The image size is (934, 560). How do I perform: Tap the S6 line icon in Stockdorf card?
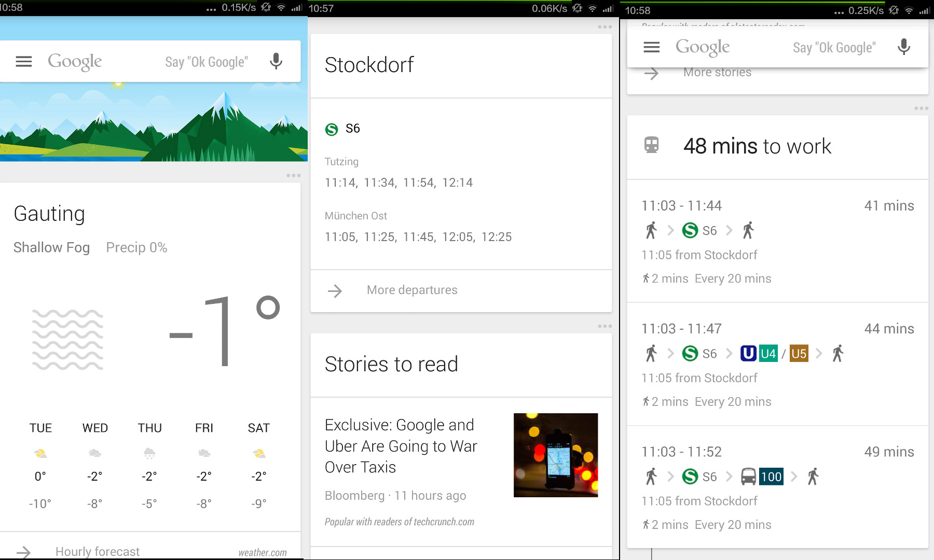click(x=332, y=129)
